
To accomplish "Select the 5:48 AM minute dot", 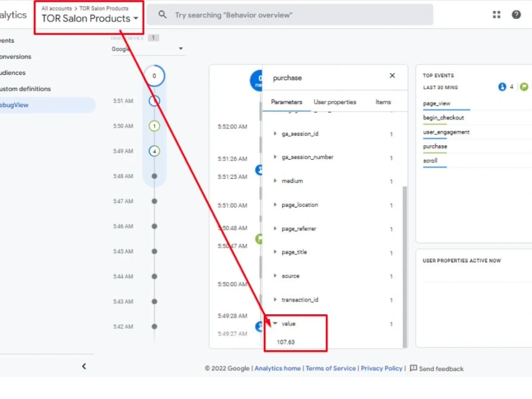I will 154,176.
